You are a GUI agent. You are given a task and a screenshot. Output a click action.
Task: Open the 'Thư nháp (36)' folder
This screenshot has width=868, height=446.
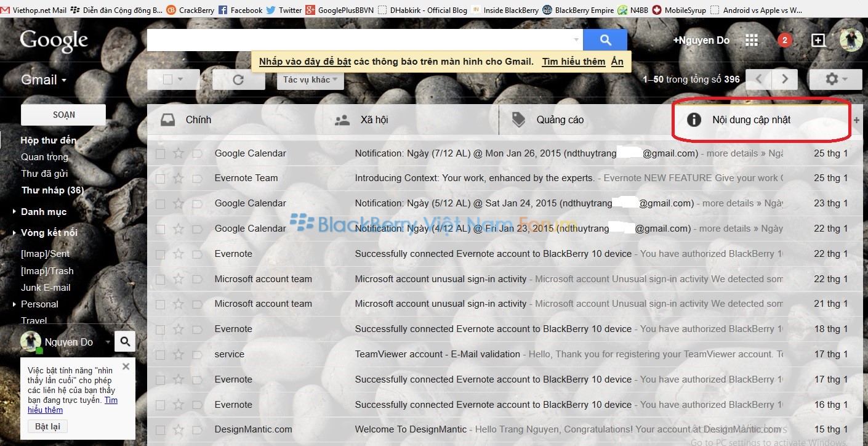pos(52,190)
